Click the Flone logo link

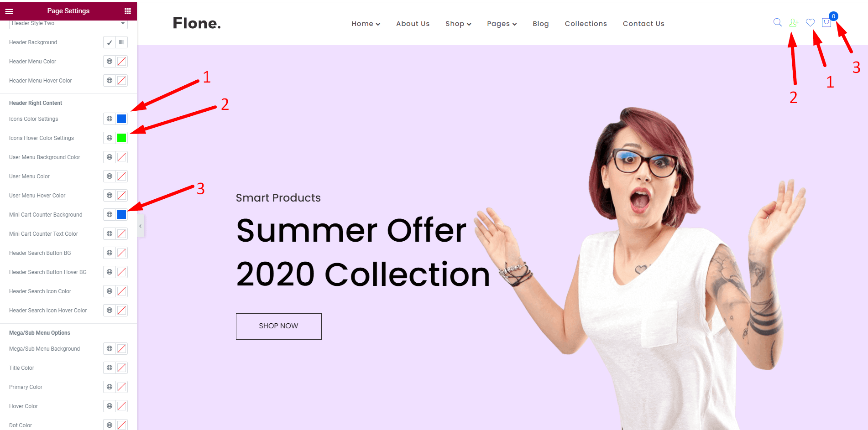tap(197, 23)
